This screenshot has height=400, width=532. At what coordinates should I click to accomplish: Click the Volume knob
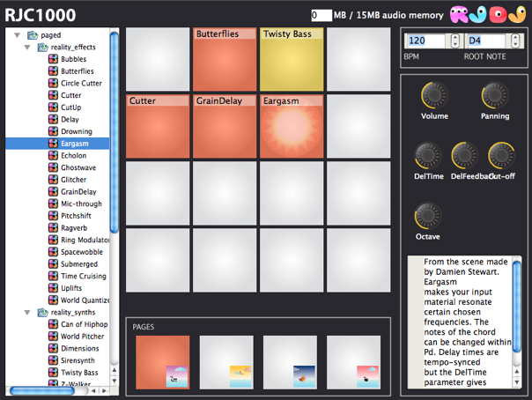point(434,95)
